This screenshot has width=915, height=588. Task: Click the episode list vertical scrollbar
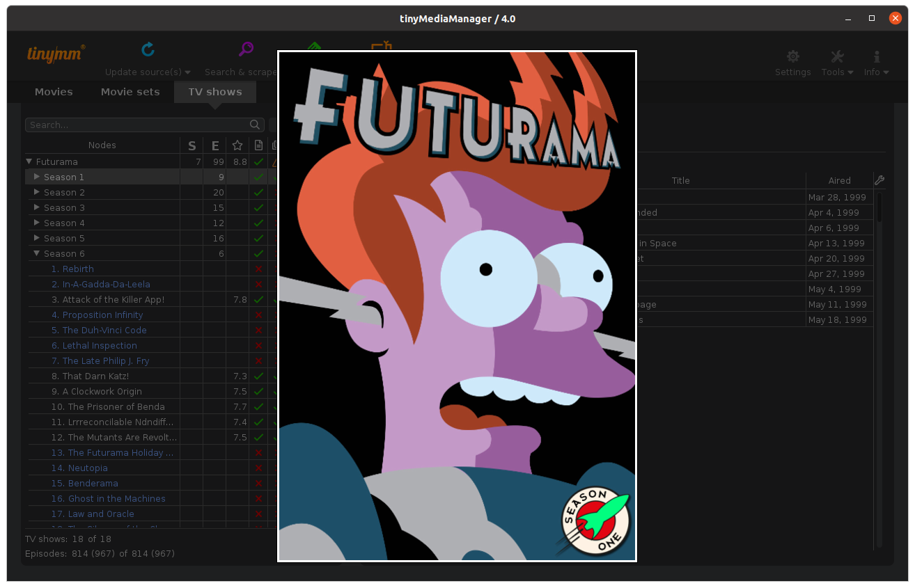pyautogui.click(x=879, y=348)
